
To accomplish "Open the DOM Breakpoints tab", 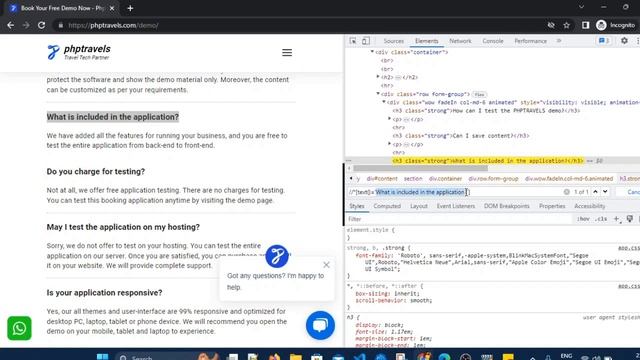I will [507, 206].
